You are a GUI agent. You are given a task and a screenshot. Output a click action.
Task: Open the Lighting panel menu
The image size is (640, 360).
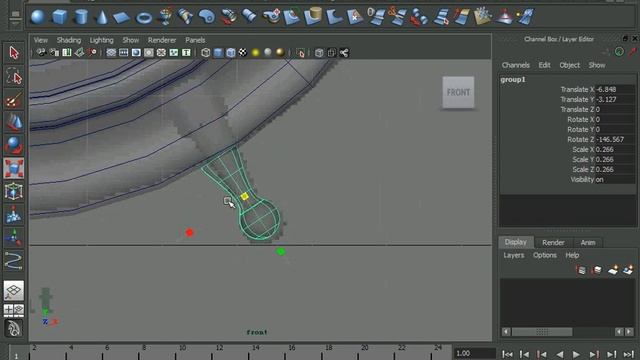[102, 40]
